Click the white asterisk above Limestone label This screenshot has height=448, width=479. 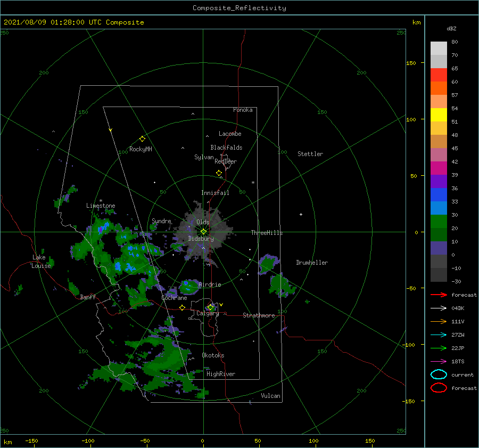coord(101,201)
